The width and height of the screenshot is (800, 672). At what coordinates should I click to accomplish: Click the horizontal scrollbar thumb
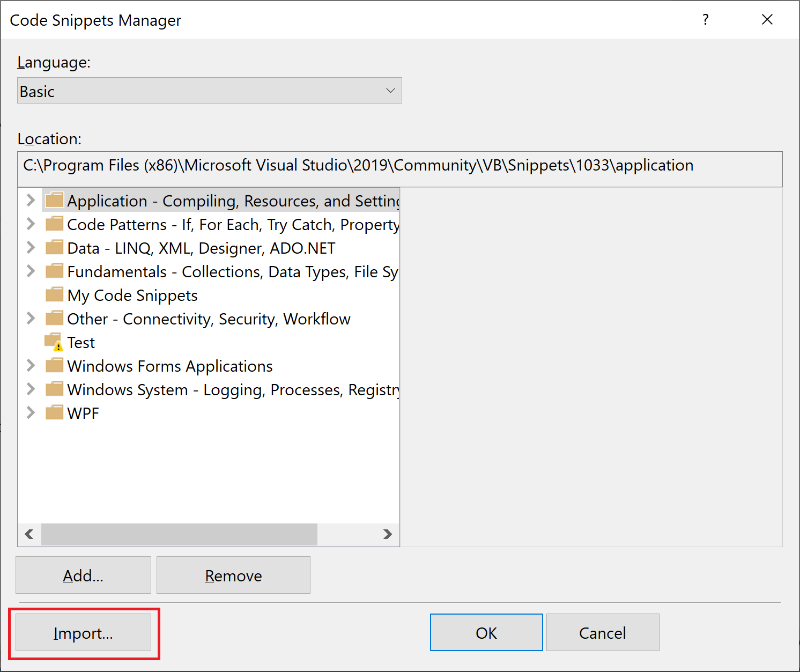(x=179, y=534)
